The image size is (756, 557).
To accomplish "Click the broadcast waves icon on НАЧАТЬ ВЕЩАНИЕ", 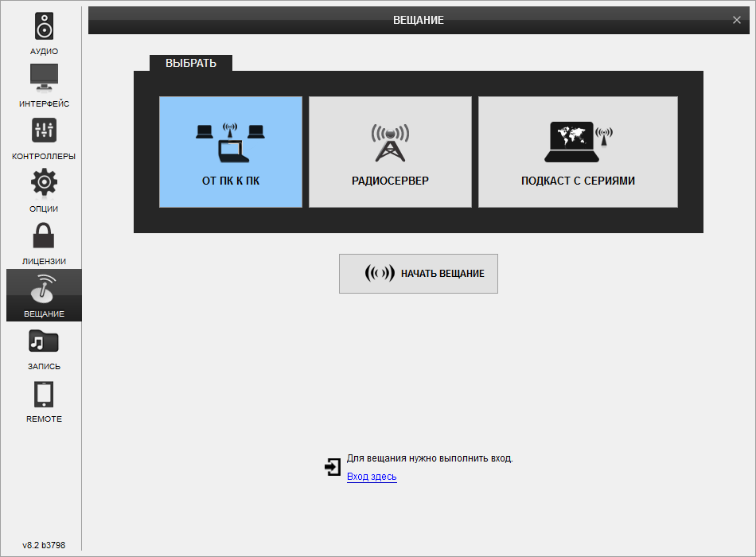I will [x=379, y=274].
